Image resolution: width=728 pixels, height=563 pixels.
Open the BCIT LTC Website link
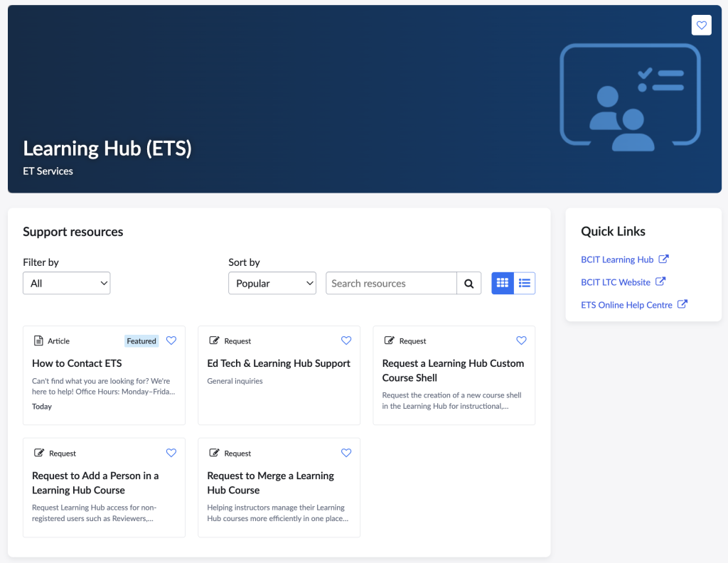(616, 282)
